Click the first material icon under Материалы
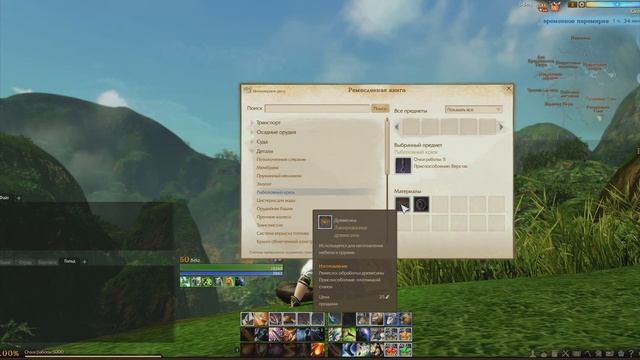Image resolution: width=640 pixels, height=360 pixels. click(402, 204)
